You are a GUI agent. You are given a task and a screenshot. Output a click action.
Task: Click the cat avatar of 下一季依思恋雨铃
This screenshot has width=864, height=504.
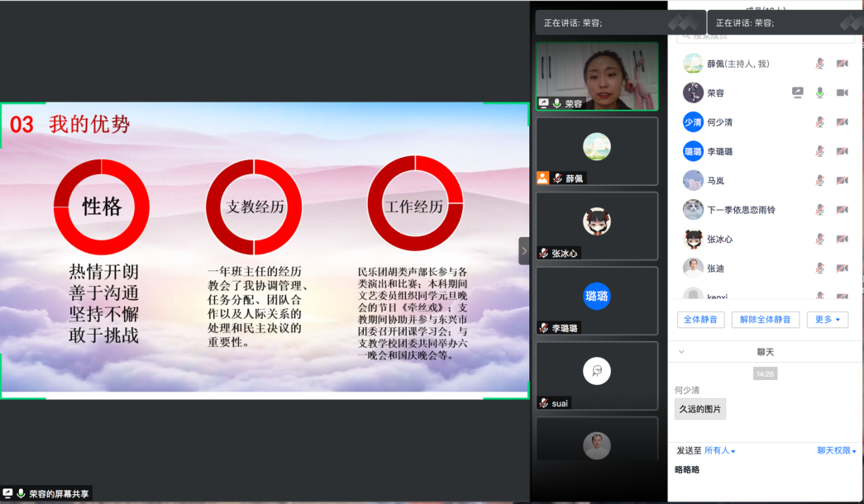(x=693, y=209)
